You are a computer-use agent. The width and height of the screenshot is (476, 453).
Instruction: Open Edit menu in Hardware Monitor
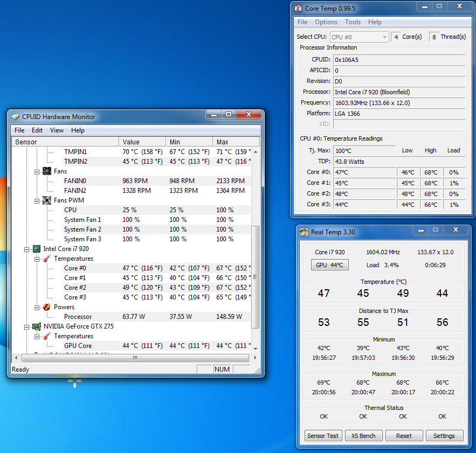[x=37, y=130]
